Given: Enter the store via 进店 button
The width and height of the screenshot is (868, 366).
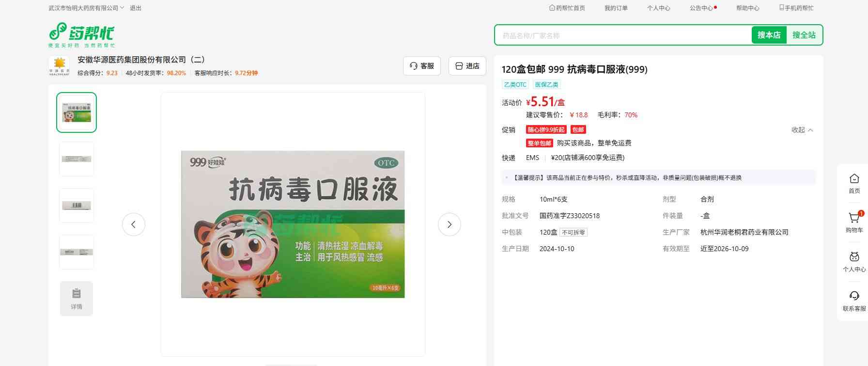Looking at the screenshot, I should coord(467,66).
